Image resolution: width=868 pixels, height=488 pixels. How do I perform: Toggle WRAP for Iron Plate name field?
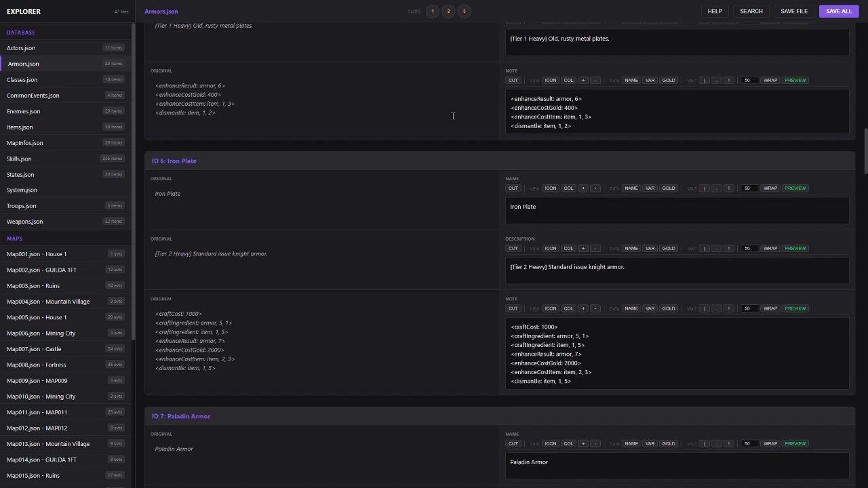(x=770, y=188)
